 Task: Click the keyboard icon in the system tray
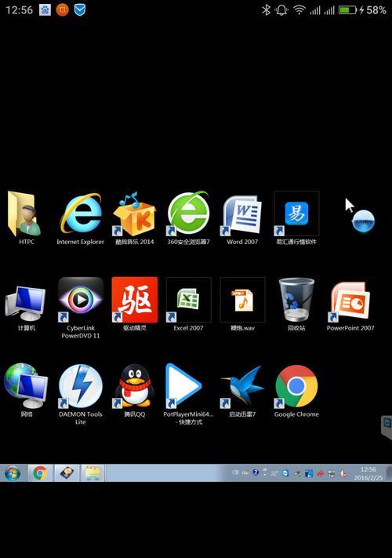(245, 473)
